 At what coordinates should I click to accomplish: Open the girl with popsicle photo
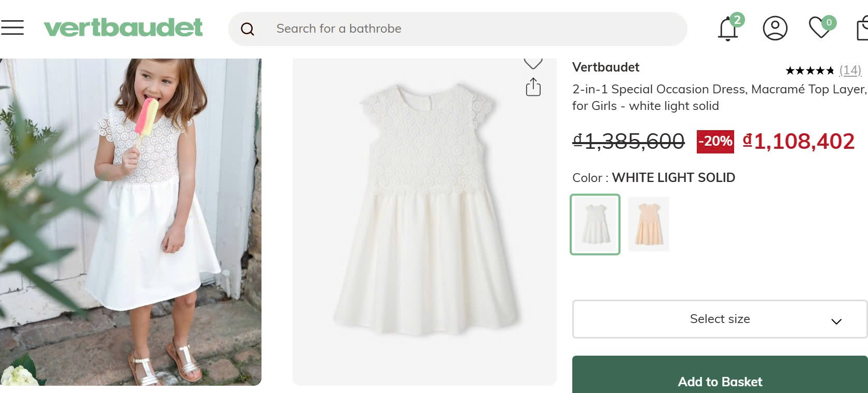pyautogui.click(x=130, y=222)
